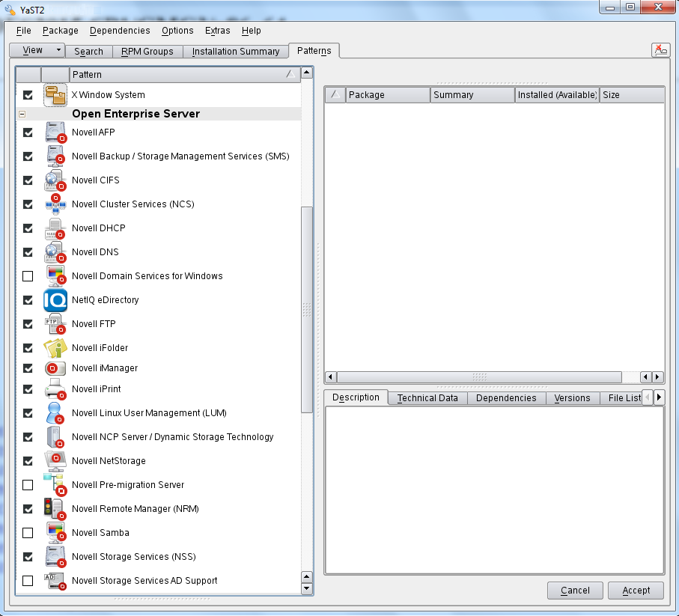Viewport: 679px width, 616px height.
Task: Toggle the NetIQ eDirectory checkbox
Action: pyautogui.click(x=28, y=300)
